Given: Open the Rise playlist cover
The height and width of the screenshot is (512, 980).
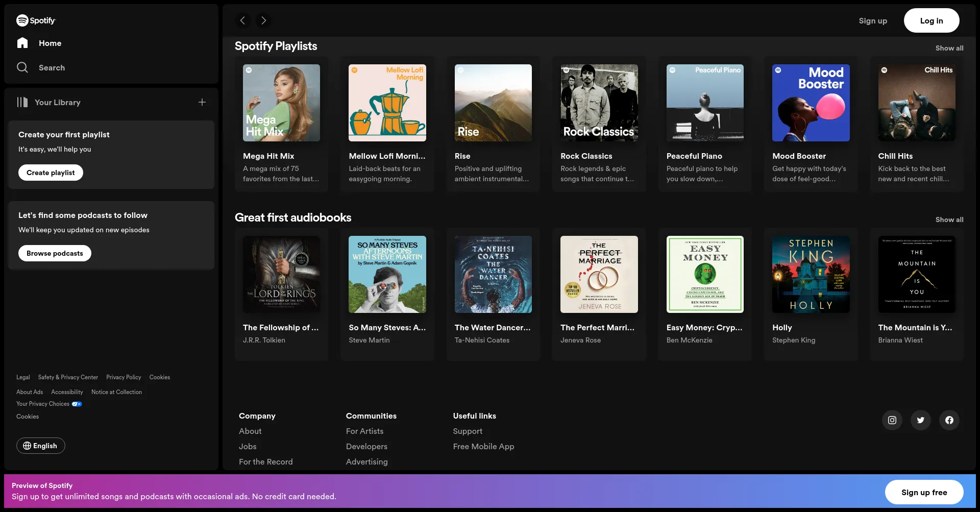Looking at the screenshot, I should (x=493, y=103).
